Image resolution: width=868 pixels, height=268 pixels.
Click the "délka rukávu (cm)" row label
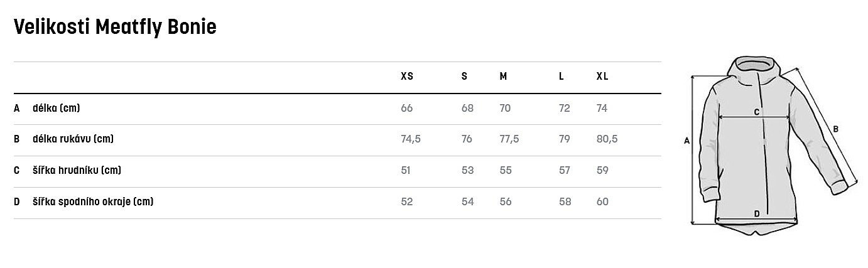tap(73, 139)
